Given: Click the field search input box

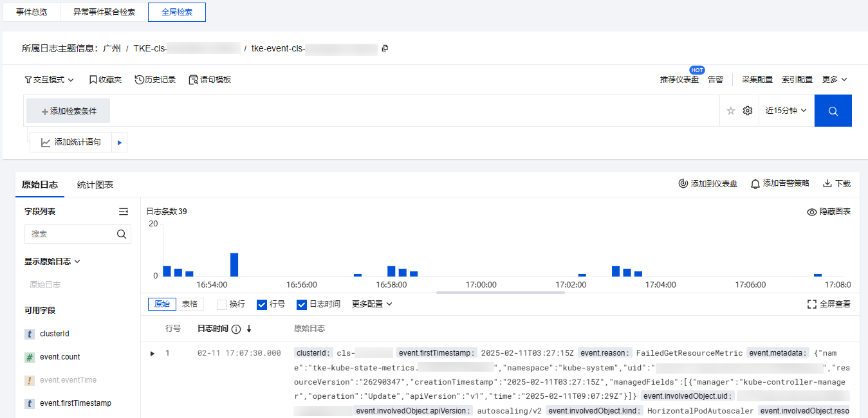Looking at the screenshot, I should click(x=71, y=234).
